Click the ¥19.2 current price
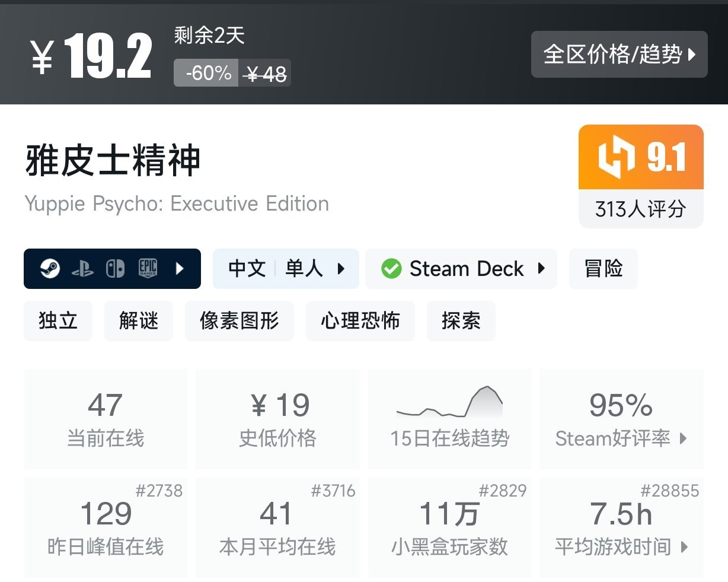Image resolution: width=728 pixels, height=582 pixels. [x=91, y=56]
